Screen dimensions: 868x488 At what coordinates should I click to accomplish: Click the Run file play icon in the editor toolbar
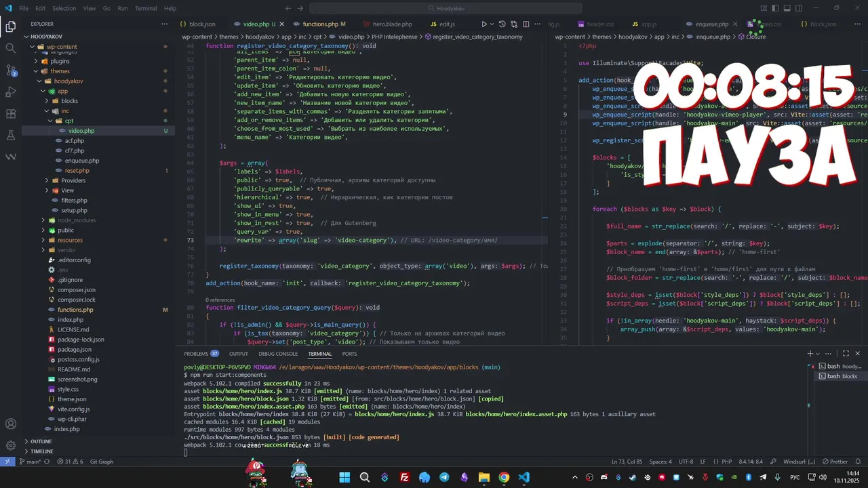484,24
